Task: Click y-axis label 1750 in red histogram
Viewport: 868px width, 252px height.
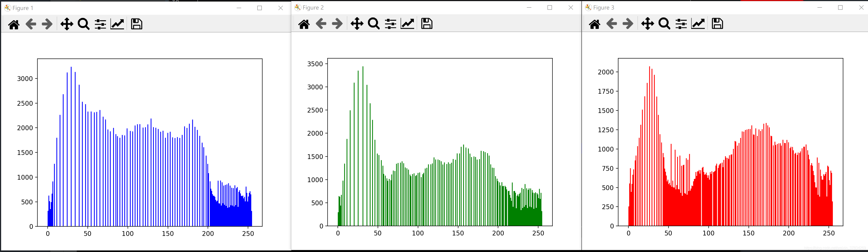Action: click(x=606, y=91)
